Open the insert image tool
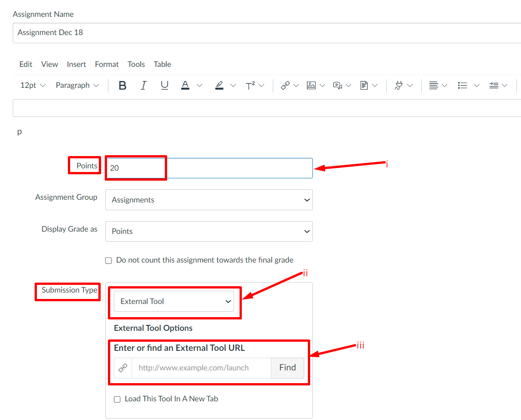 (312, 85)
